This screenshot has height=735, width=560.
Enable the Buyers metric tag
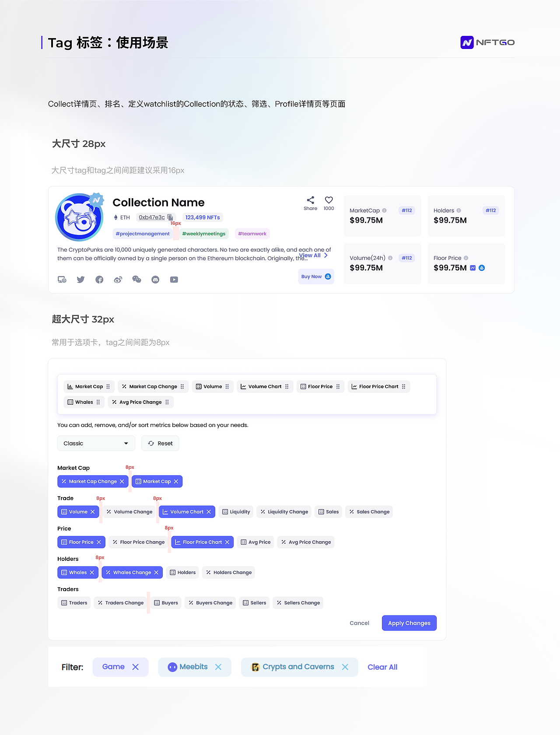166,603
